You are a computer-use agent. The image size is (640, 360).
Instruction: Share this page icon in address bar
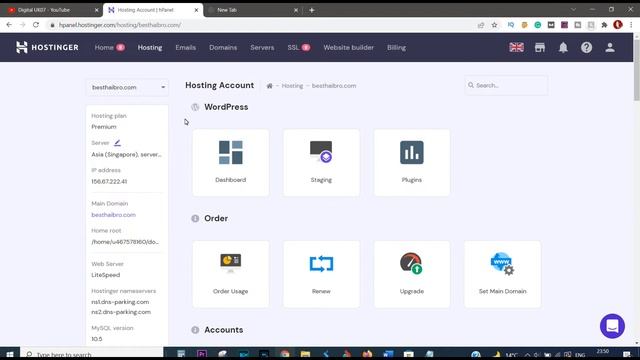tap(481, 25)
